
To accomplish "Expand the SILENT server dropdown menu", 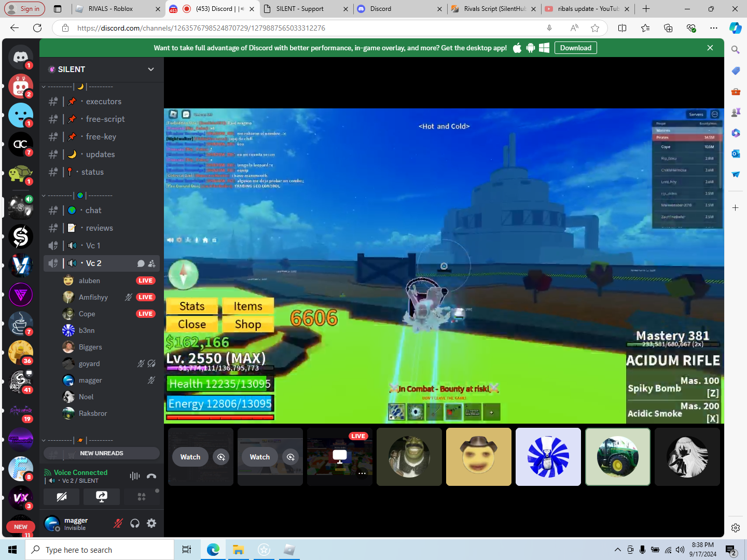I will (151, 69).
